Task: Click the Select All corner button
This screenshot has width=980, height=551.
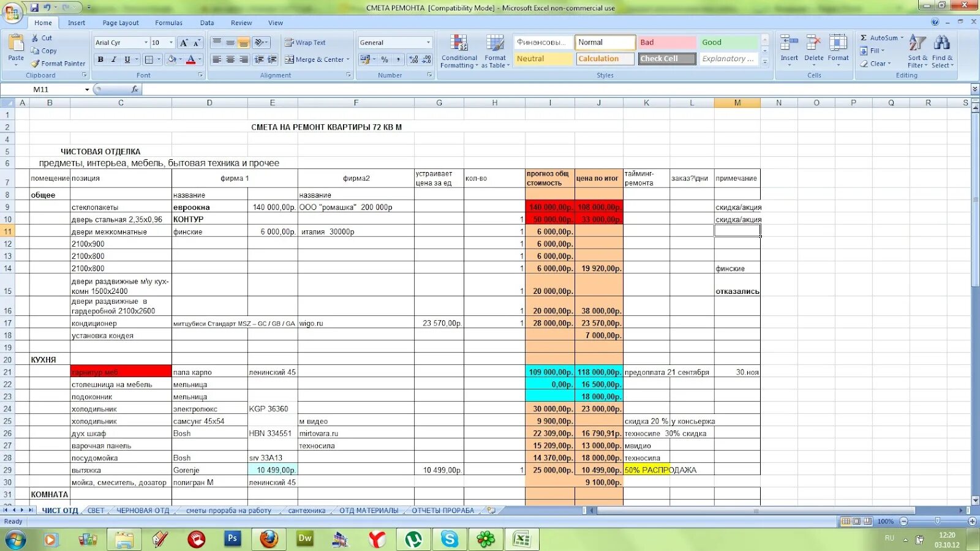Action: 8,103
